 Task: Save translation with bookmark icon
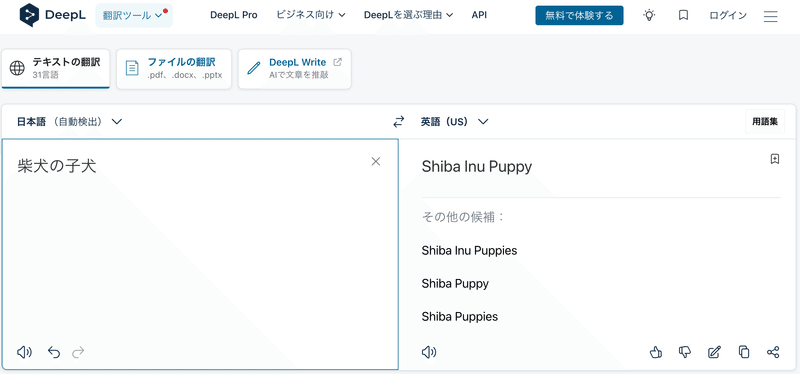click(x=774, y=159)
